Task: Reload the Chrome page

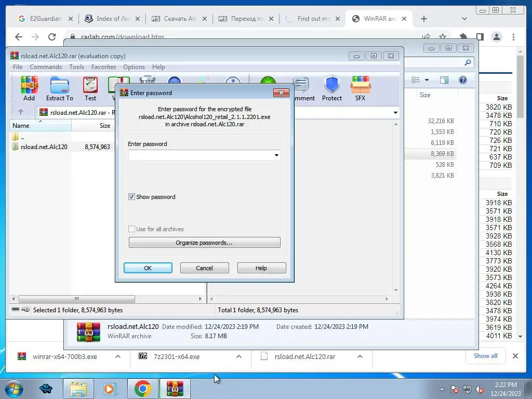Action: 52,37
